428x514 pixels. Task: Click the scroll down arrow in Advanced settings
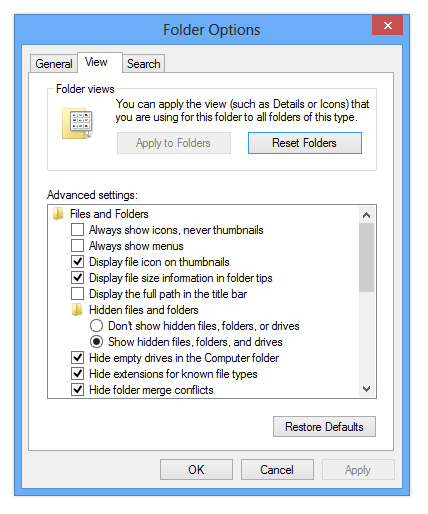pyautogui.click(x=367, y=389)
